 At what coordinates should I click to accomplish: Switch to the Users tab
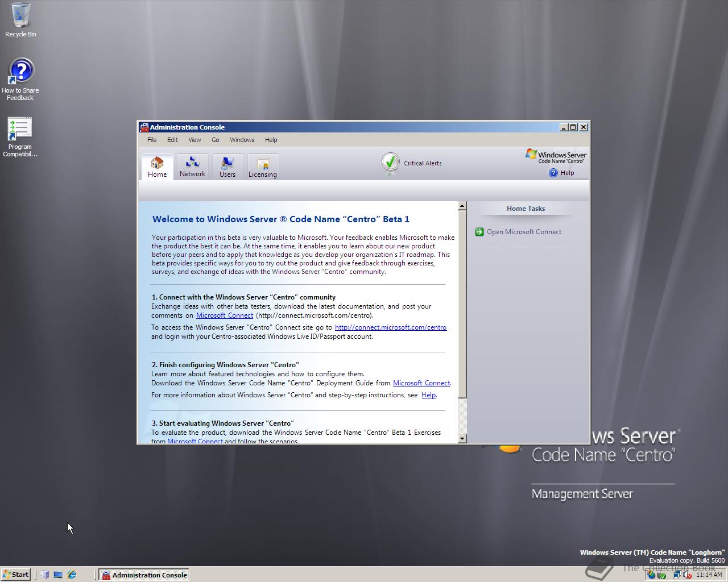(x=227, y=167)
